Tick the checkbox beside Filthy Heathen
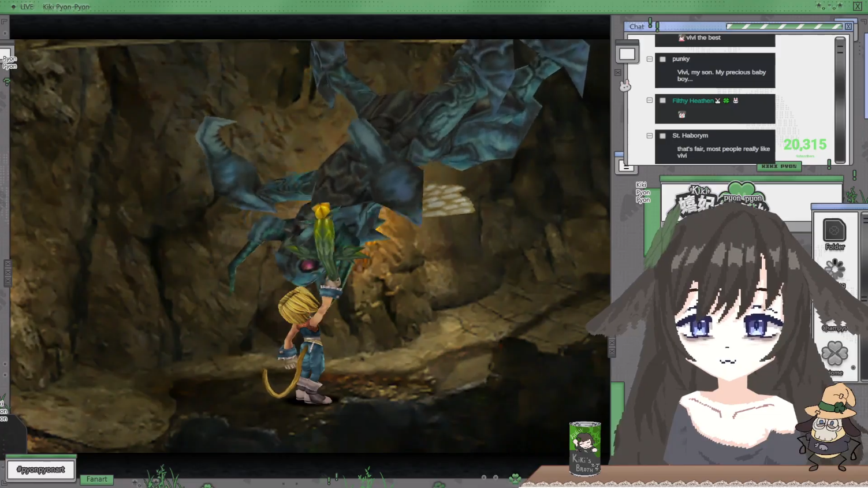The image size is (868, 488). coord(662,100)
